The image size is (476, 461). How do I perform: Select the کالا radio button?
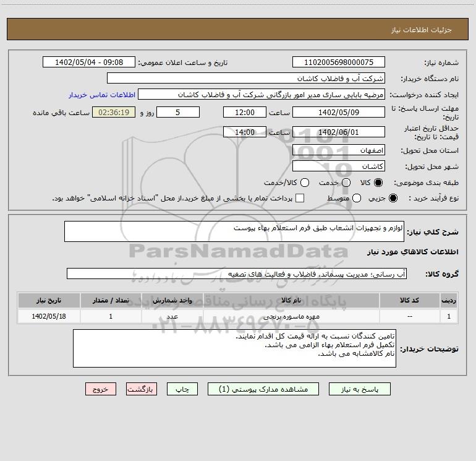(x=378, y=183)
